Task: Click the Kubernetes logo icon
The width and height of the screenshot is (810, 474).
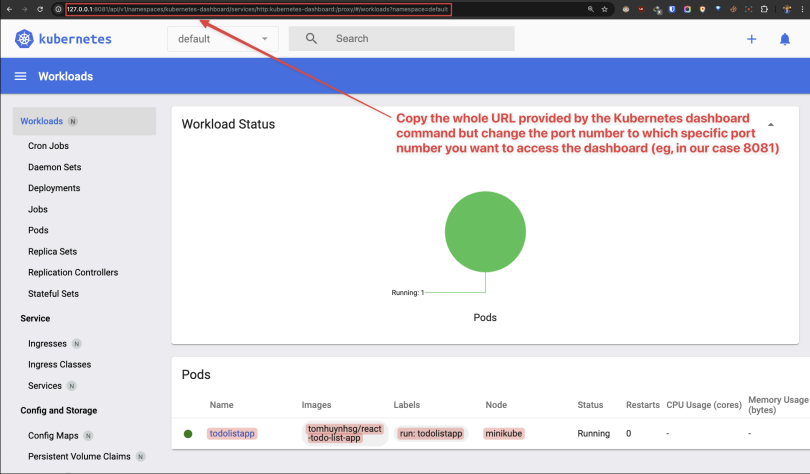Action: [x=24, y=39]
